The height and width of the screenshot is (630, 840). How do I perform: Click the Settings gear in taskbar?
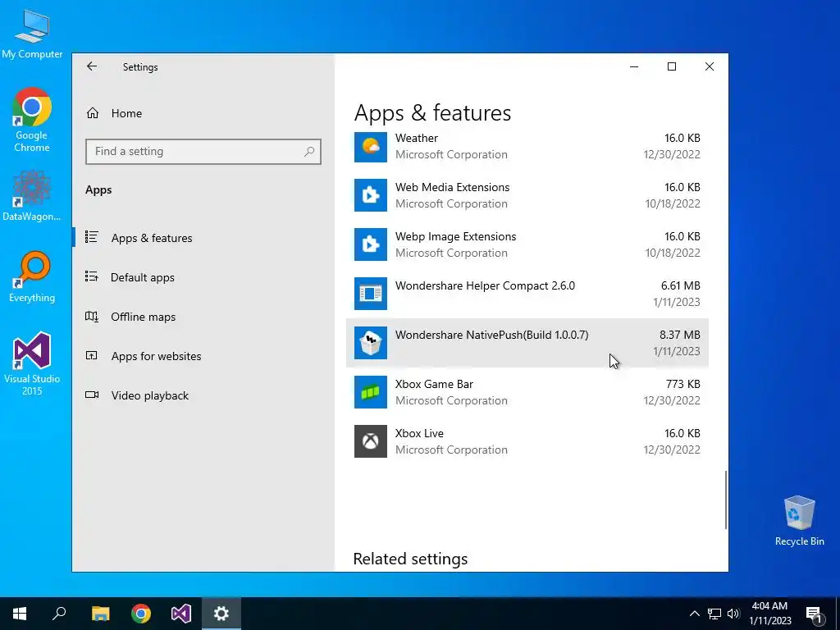(x=221, y=614)
